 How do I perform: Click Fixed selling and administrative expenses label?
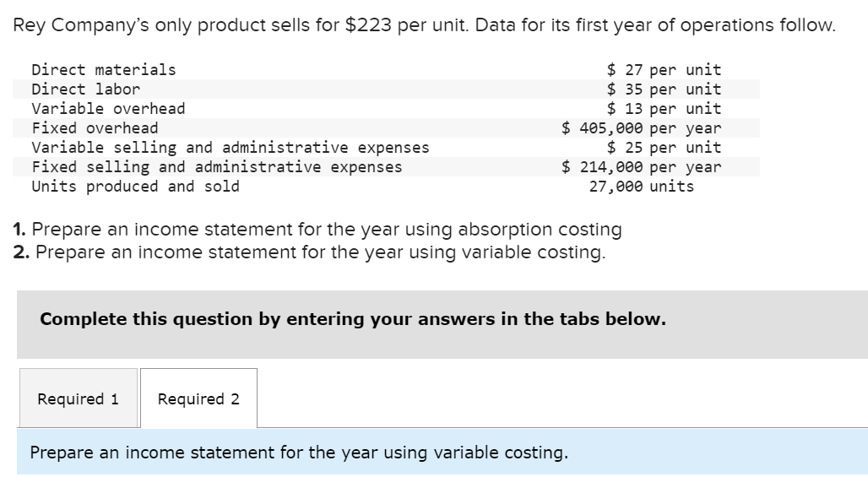point(216,166)
